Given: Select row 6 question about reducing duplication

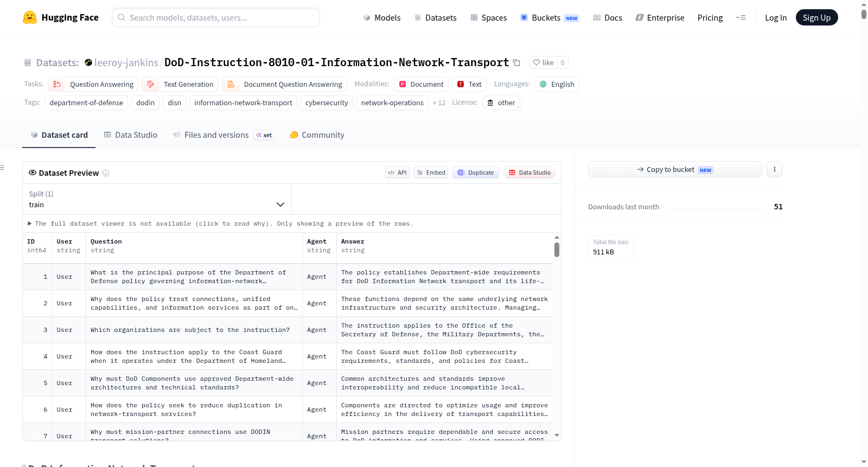Looking at the screenshot, I should click(x=194, y=410).
